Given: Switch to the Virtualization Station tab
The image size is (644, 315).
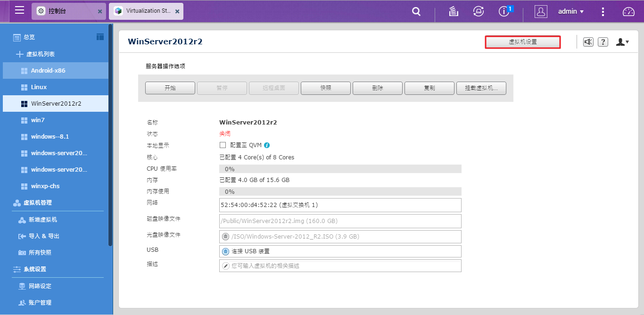Looking at the screenshot, I should pyautogui.click(x=146, y=11).
